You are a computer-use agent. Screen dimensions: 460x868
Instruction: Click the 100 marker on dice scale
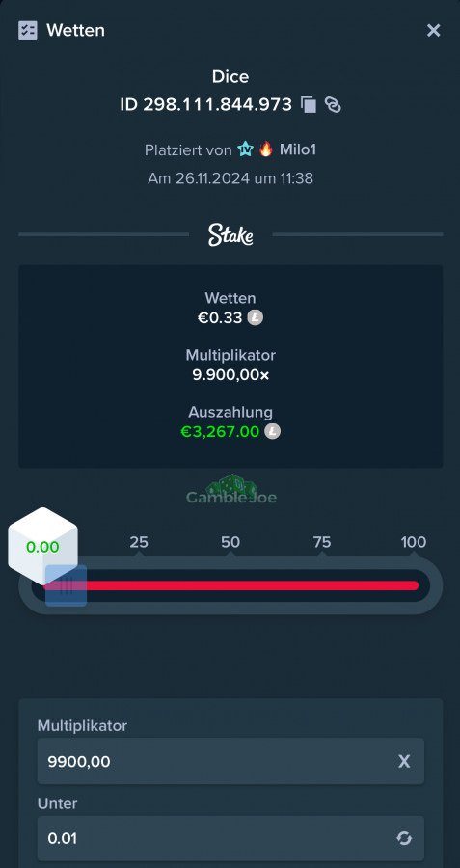click(414, 542)
